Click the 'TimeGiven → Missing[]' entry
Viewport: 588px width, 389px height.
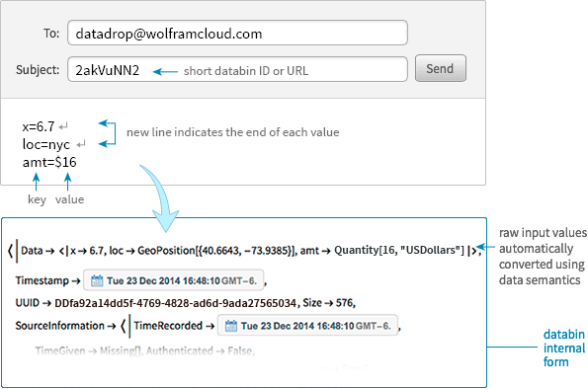pyautogui.click(x=88, y=350)
